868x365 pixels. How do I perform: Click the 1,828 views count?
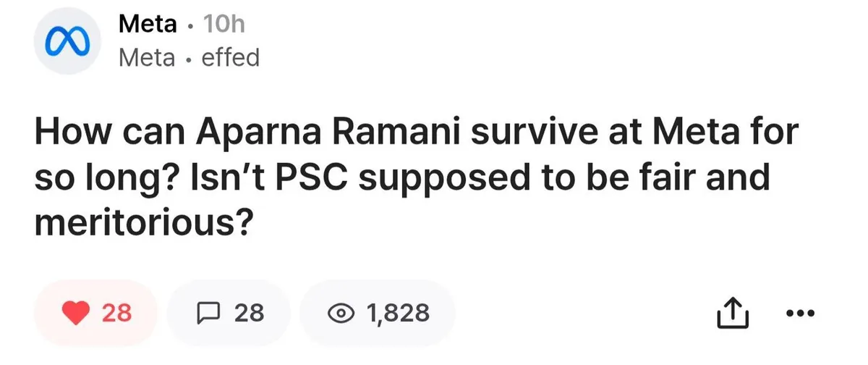(x=398, y=313)
